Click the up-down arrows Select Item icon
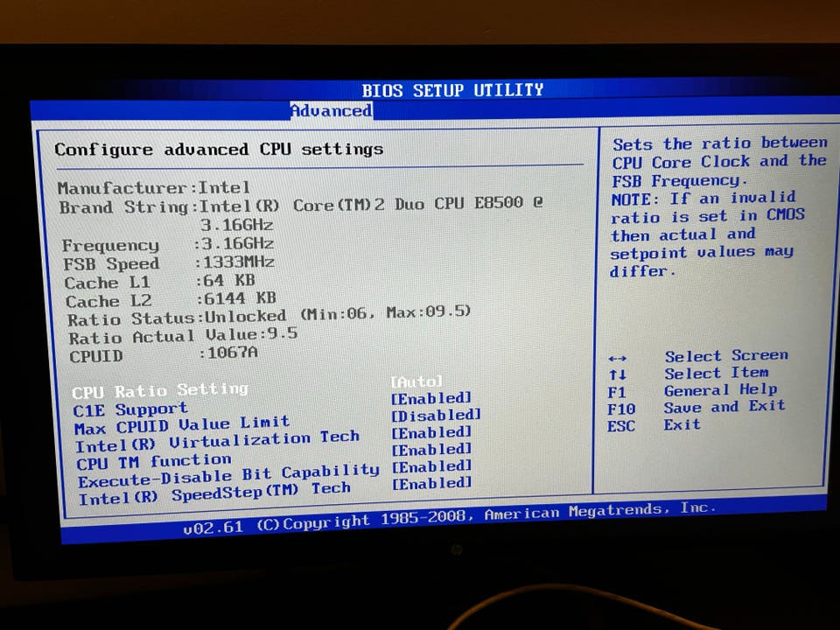Image resolution: width=840 pixels, height=630 pixels. [x=617, y=374]
